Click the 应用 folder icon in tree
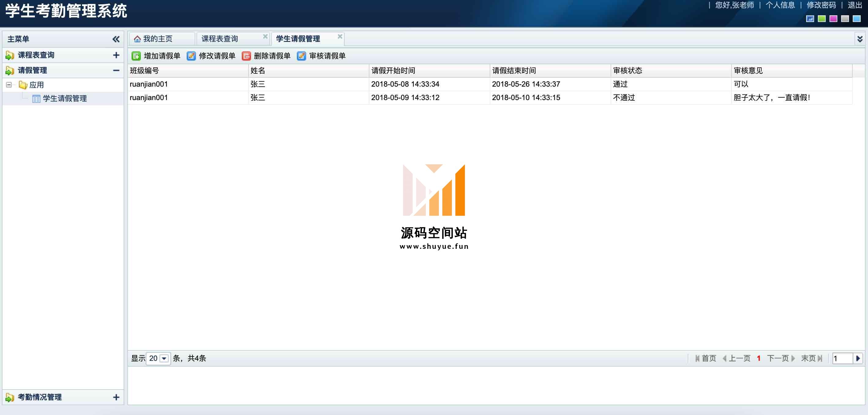 click(23, 85)
